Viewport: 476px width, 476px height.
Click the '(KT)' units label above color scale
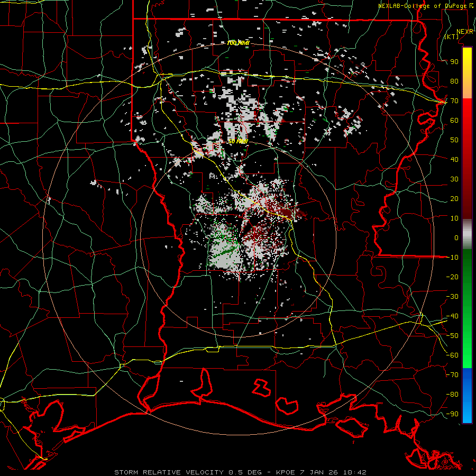452,36
